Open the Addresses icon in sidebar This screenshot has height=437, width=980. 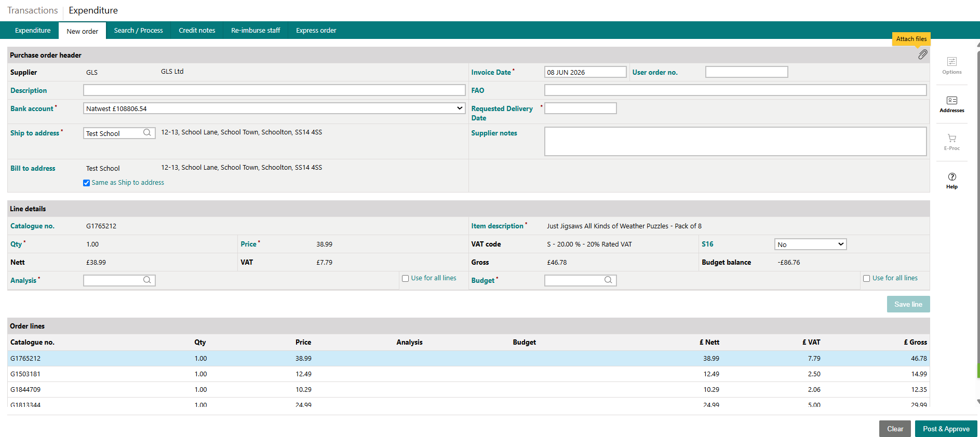point(952,104)
